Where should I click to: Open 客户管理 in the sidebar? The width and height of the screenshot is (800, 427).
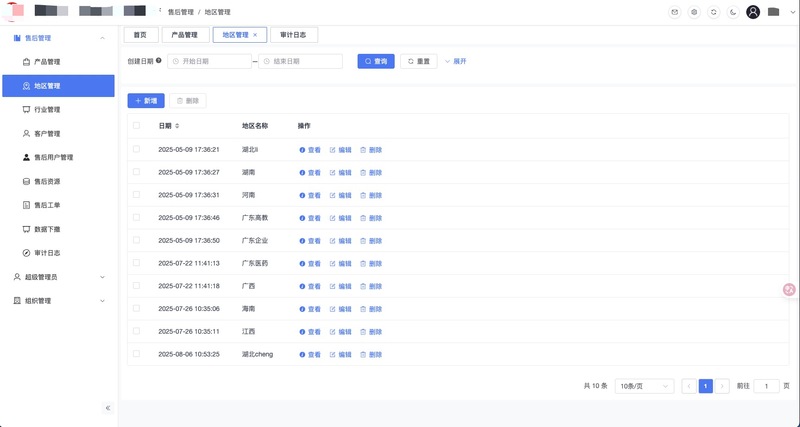(x=47, y=133)
